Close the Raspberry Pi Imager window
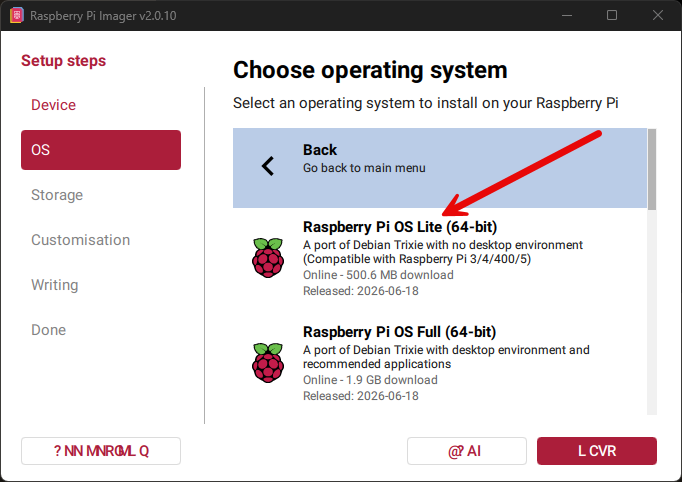Screen dimensions: 682x482 (x=658, y=15)
